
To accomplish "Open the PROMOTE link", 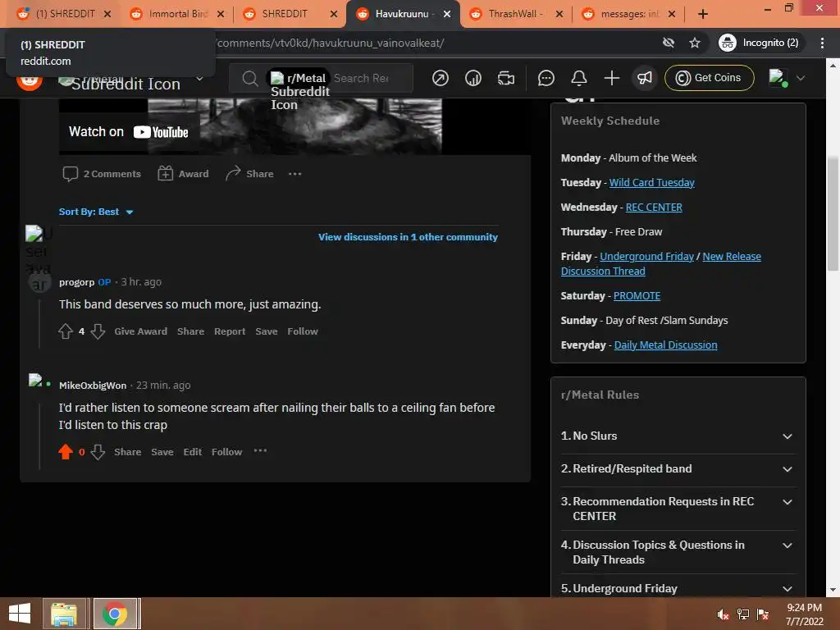I will pos(637,295).
